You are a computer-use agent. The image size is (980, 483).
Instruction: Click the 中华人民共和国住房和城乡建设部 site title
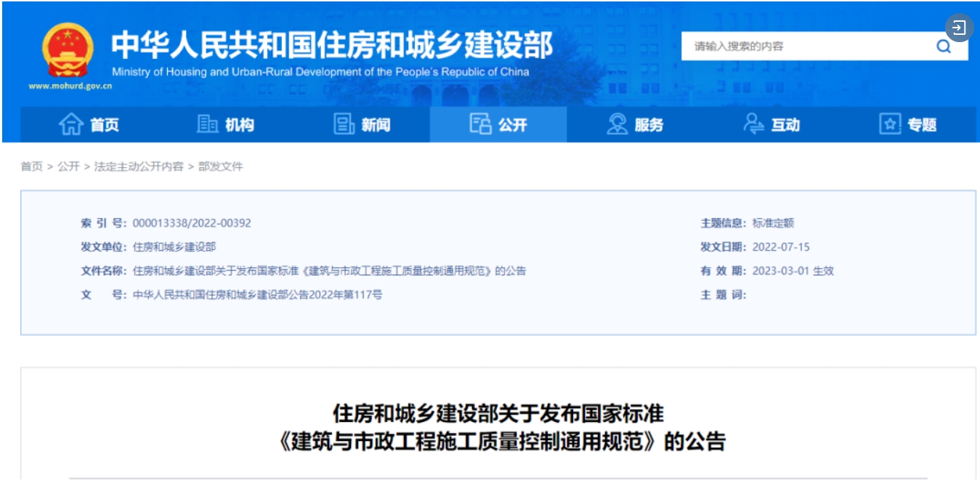[x=332, y=45]
